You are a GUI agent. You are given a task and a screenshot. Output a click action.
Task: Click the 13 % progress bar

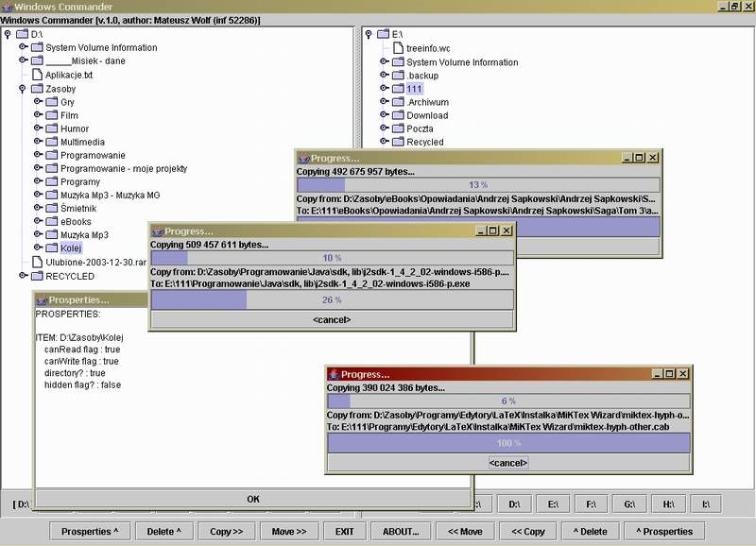tap(478, 184)
